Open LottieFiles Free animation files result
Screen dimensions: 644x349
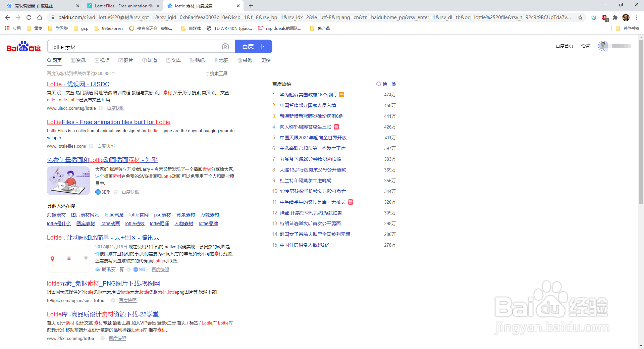(109, 122)
